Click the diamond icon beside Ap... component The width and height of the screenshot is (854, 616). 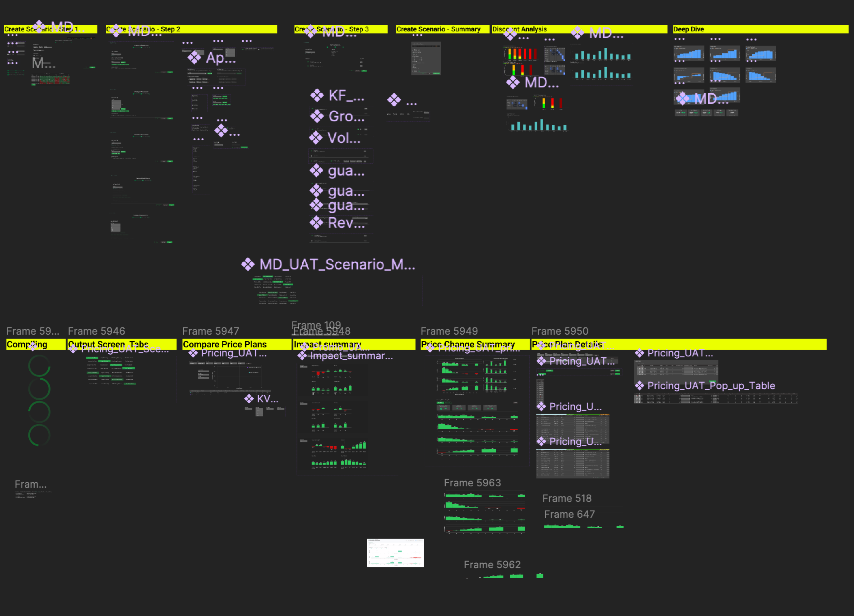point(194,58)
